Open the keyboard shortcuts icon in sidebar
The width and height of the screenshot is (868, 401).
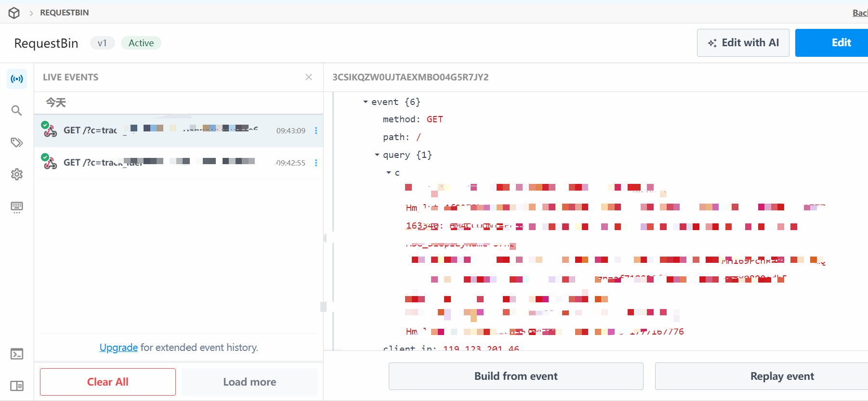17,207
